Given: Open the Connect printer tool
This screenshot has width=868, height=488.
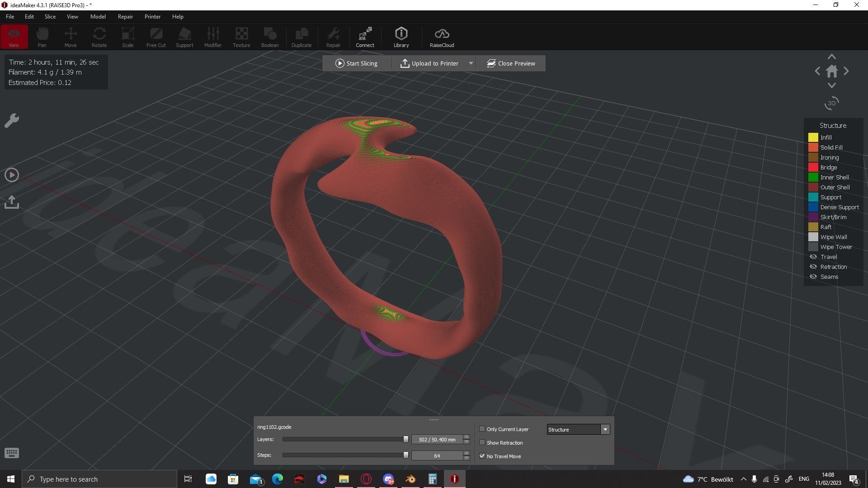Looking at the screenshot, I should (365, 37).
